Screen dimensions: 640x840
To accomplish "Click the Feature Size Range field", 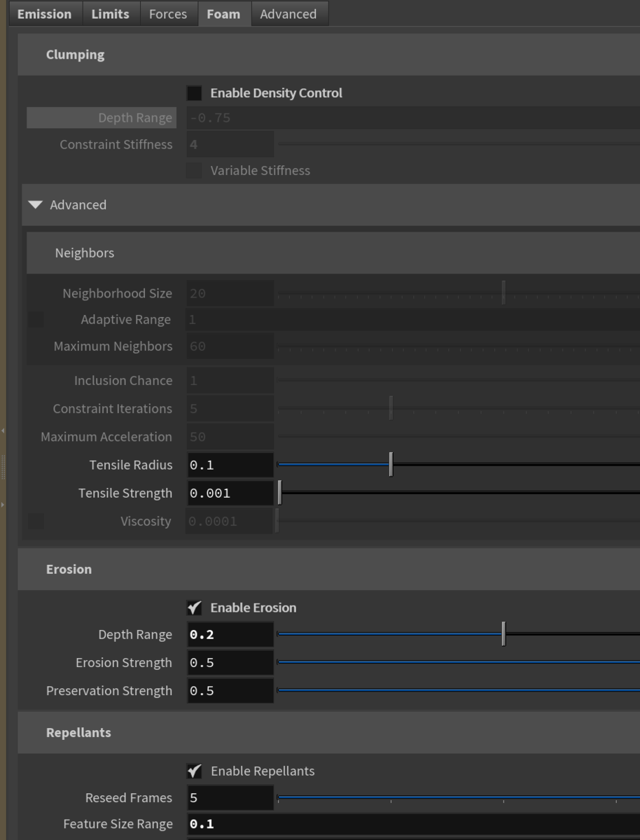I will (413, 825).
